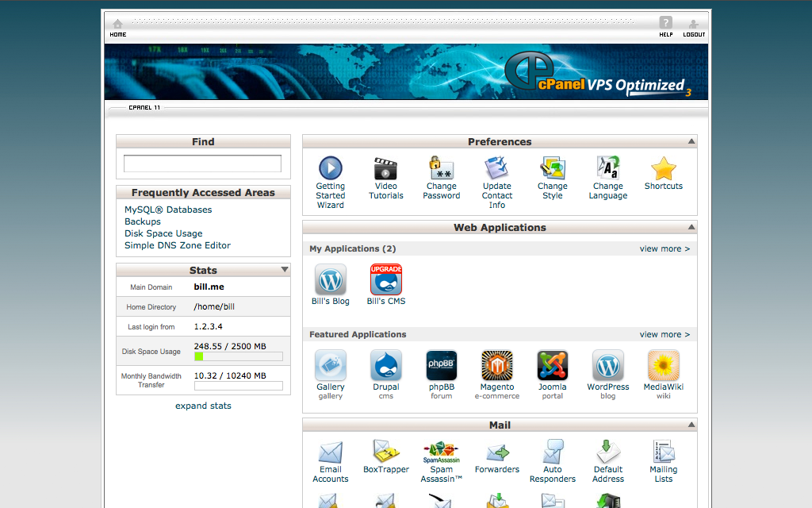Viewport: 812px width, 508px height.
Task: Open Default Address
Action: pos(608,452)
